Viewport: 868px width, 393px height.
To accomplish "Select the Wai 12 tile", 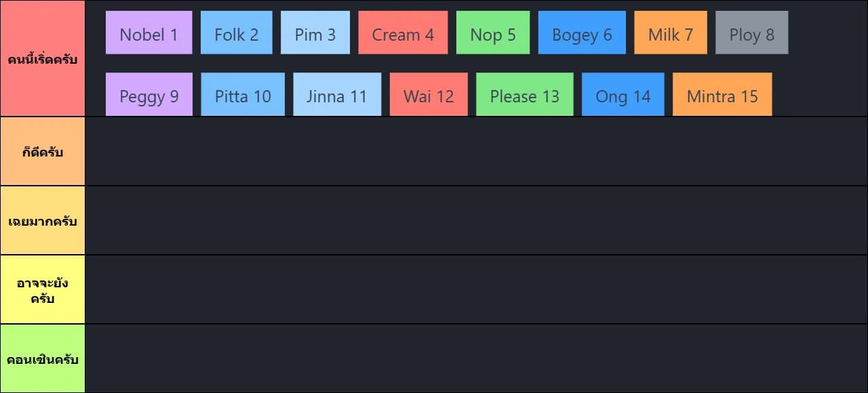I will (429, 95).
